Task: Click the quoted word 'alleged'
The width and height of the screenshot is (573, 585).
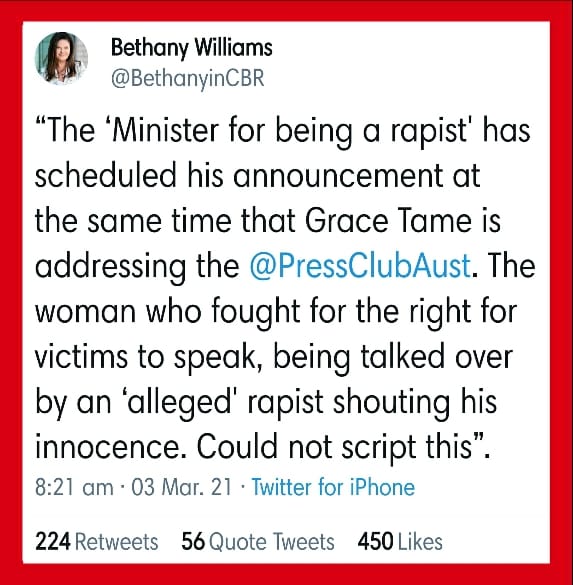Action: pos(181,402)
